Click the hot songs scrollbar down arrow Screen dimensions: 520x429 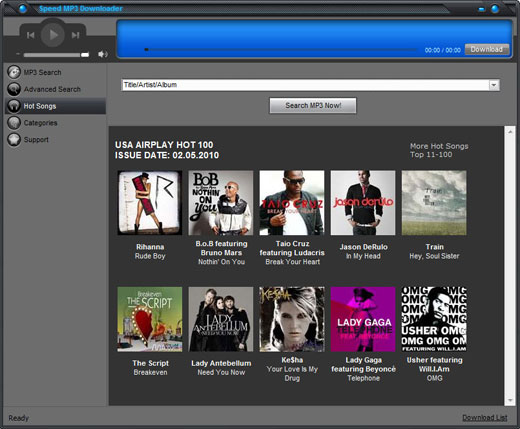(510, 400)
